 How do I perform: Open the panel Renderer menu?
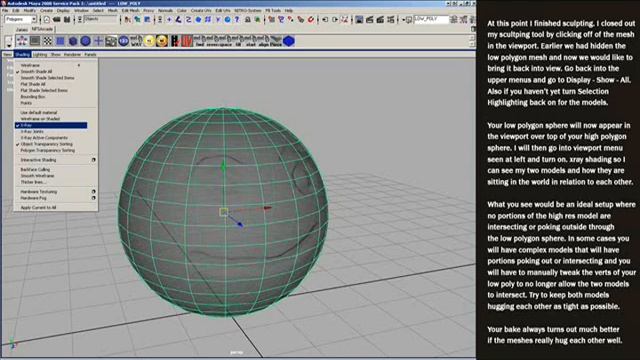tap(72, 54)
